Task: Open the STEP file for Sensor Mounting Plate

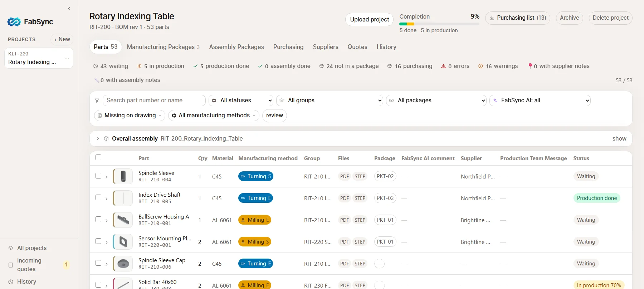Action: click(360, 242)
